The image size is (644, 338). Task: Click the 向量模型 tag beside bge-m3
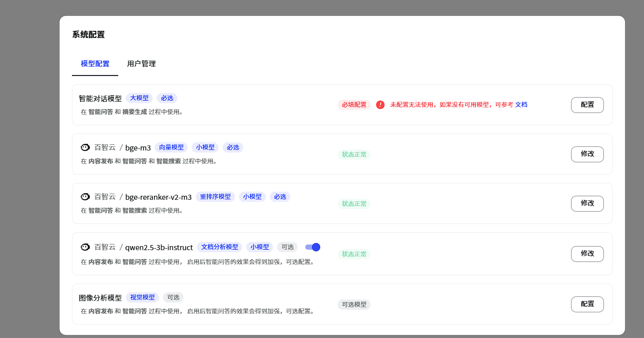[x=171, y=147]
